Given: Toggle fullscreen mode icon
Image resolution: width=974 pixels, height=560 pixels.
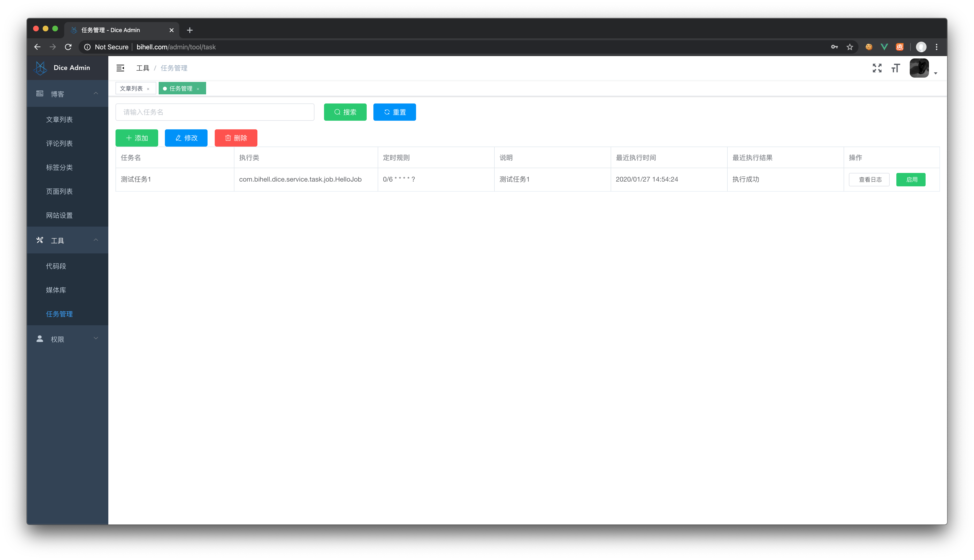Looking at the screenshot, I should (877, 68).
